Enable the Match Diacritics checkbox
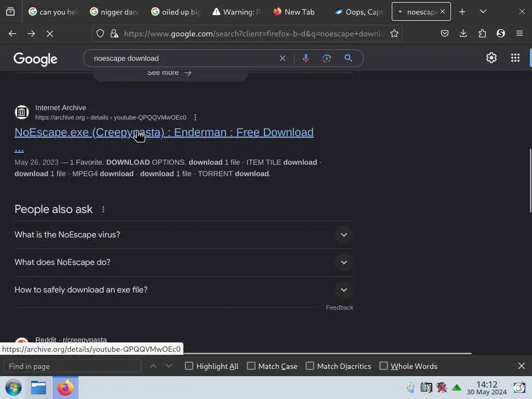The width and height of the screenshot is (532, 399). click(x=310, y=366)
